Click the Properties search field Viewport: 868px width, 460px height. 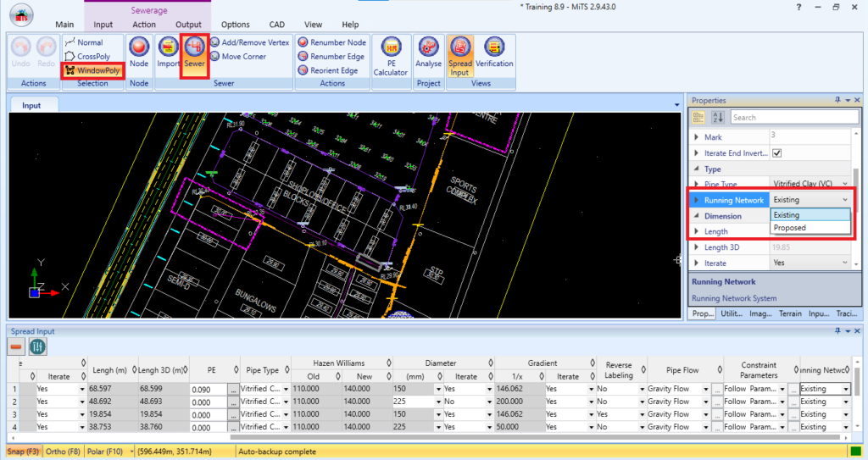793,118
